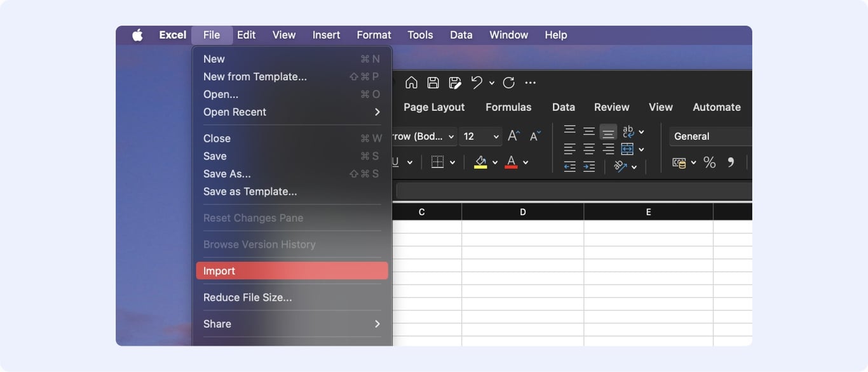This screenshot has width=868, height=372.
Task: Click the Wrap Text icon
Action: 628,131
